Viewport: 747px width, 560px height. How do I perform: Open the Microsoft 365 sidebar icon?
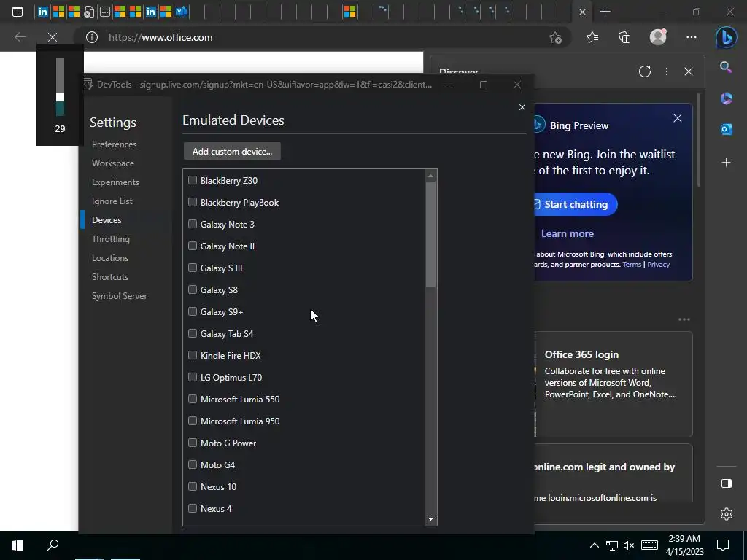coord(726,98)
